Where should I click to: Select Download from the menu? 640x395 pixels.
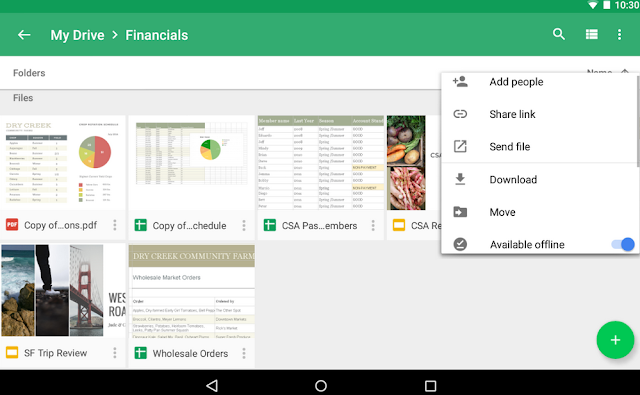513,180
